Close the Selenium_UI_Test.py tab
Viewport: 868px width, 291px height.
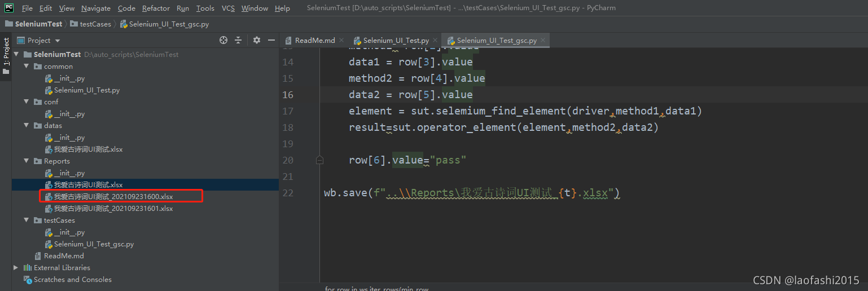pyautogui.click(x=435, y=41)
